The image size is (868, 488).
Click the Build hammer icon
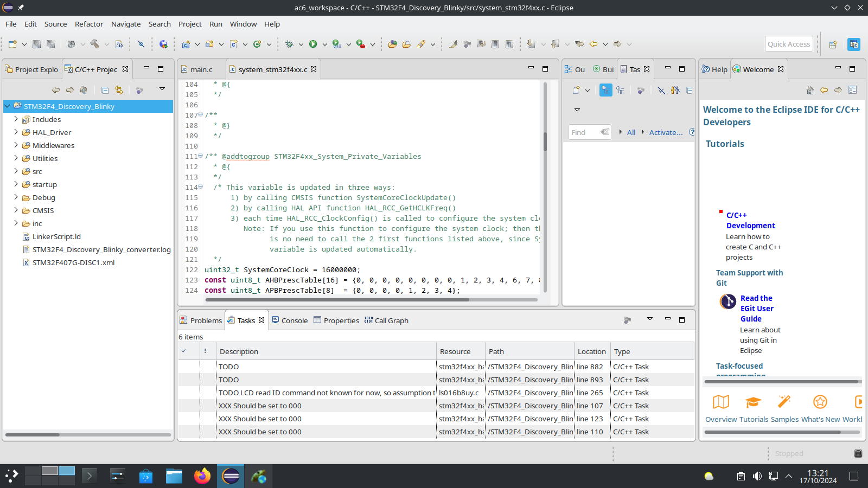point(95,44)
